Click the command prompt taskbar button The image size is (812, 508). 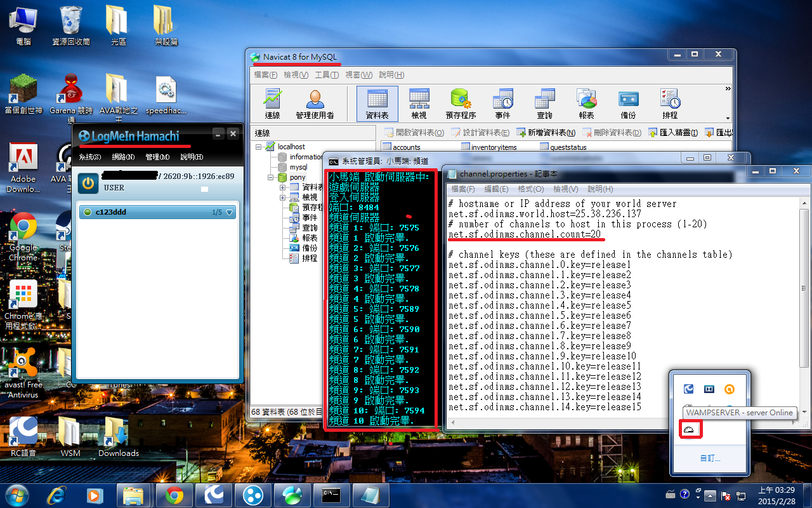pyautogui.click(x=332, y=495)
